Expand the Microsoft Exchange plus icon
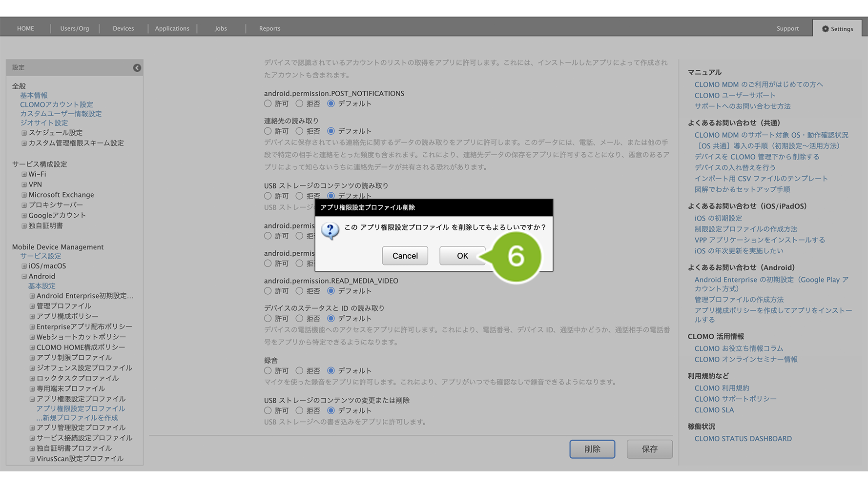Image resolution: width=868 pixels, height=488 pixels. pyautogui.click(x=24, y=195)
